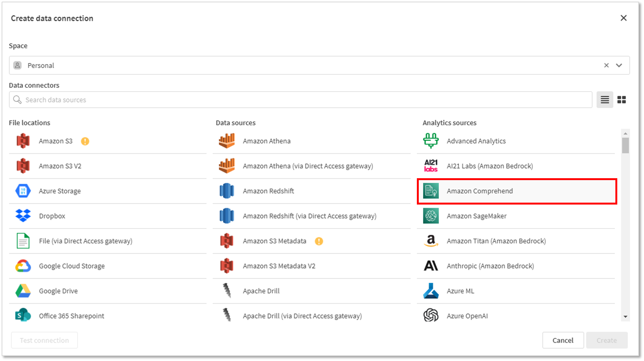Viewport: 644px width, 361px height.
Task: Click the Amazon S3 V2 icon
Action: (x=23, y=166)
